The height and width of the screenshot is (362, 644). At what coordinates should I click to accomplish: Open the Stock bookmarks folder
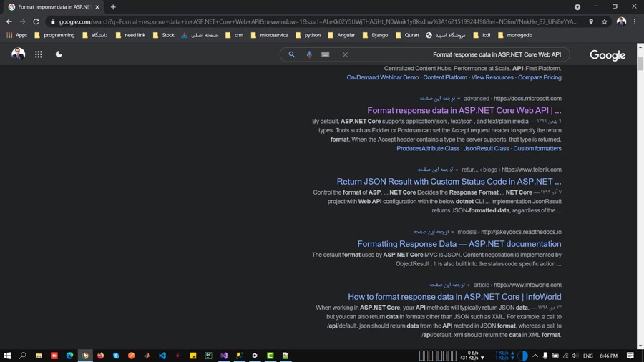pos(163,35)
